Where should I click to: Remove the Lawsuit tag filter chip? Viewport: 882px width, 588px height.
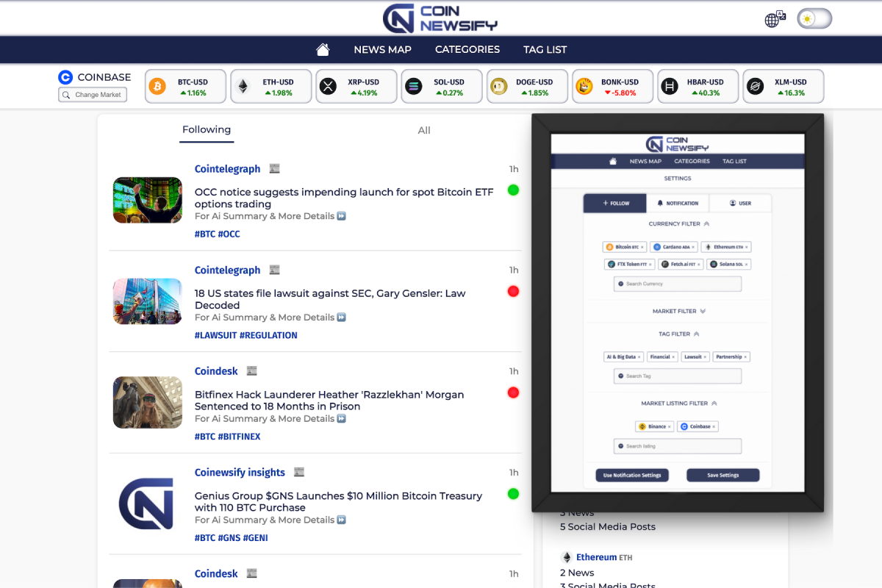703,356
